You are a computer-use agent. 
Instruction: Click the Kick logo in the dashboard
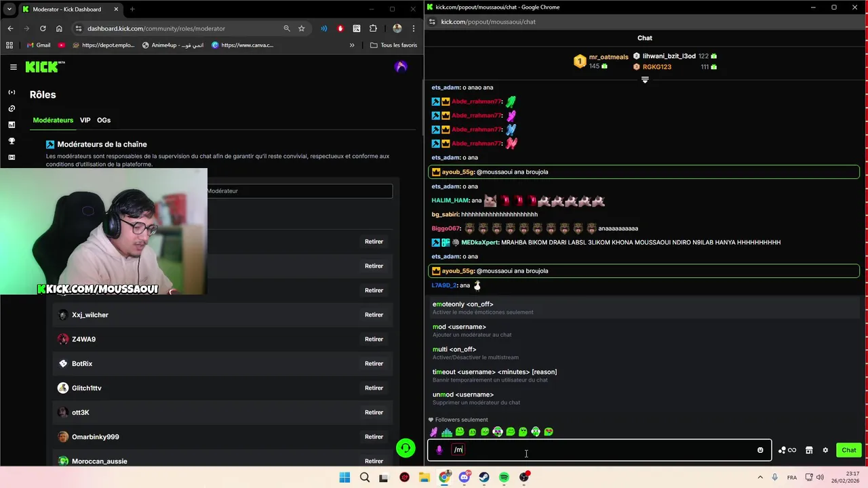(x=45, y=66)
